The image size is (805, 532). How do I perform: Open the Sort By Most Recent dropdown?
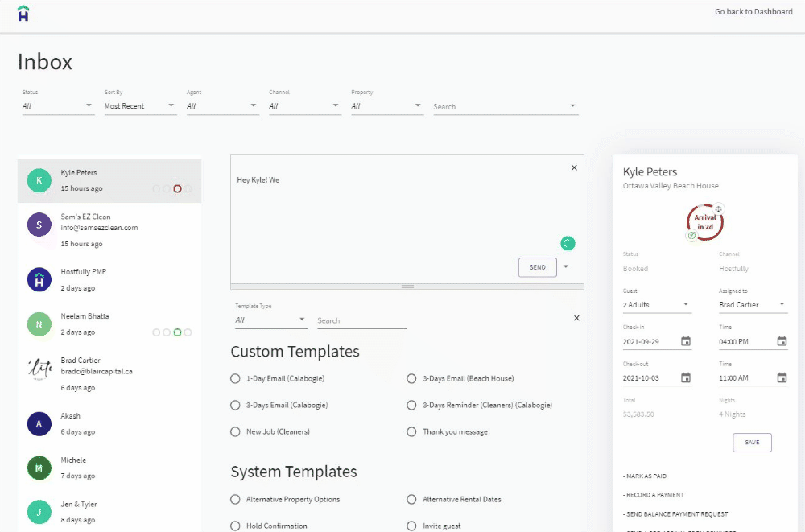click(140, 105)
